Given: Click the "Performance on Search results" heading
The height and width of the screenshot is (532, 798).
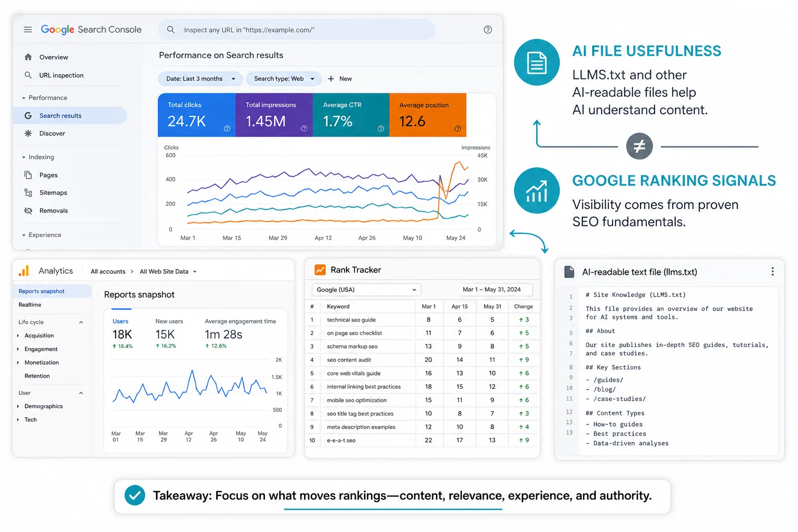Looking at the screenshot, I should click(221, 55).
